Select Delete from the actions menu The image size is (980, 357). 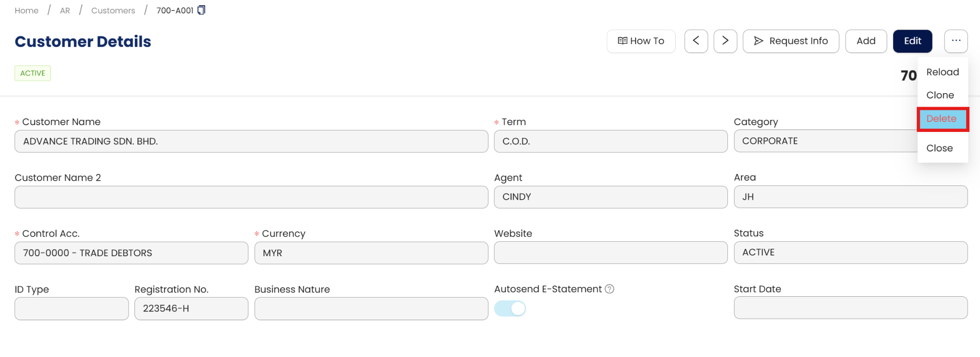click(942, 119)
